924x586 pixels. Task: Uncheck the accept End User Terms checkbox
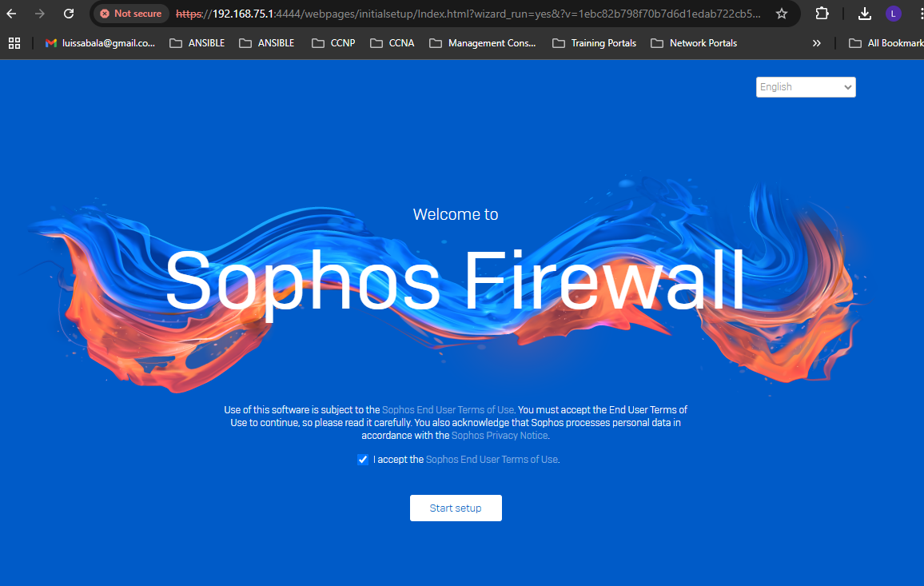[x=362, y=460]
